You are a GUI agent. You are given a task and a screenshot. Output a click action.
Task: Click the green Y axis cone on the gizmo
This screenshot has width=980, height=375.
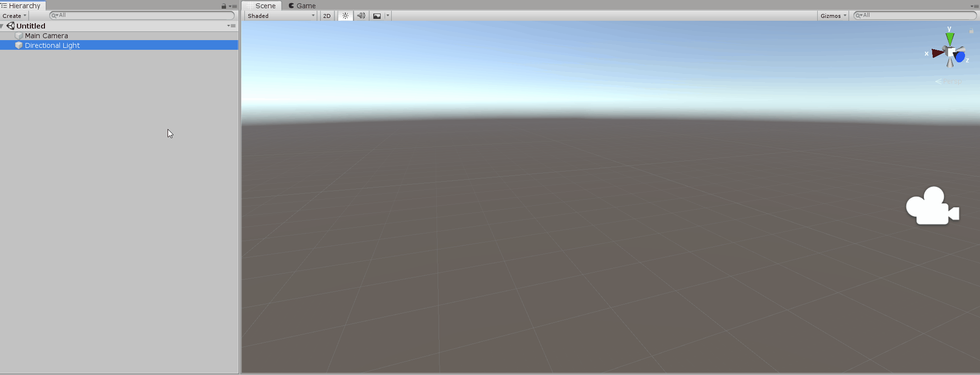pyautogui.click(x=950, y=39)
